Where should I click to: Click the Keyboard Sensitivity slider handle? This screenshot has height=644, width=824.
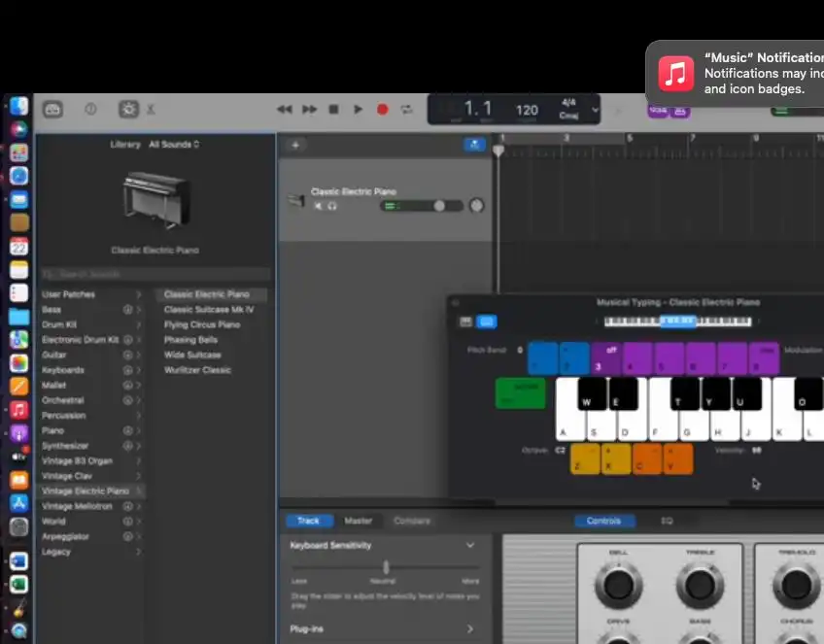click(387, 567)
